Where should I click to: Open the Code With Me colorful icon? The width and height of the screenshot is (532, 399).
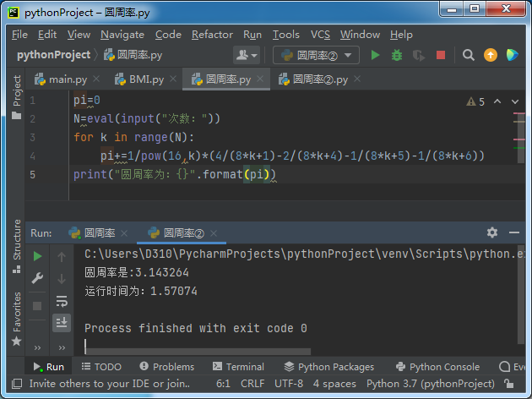[513, 55]
